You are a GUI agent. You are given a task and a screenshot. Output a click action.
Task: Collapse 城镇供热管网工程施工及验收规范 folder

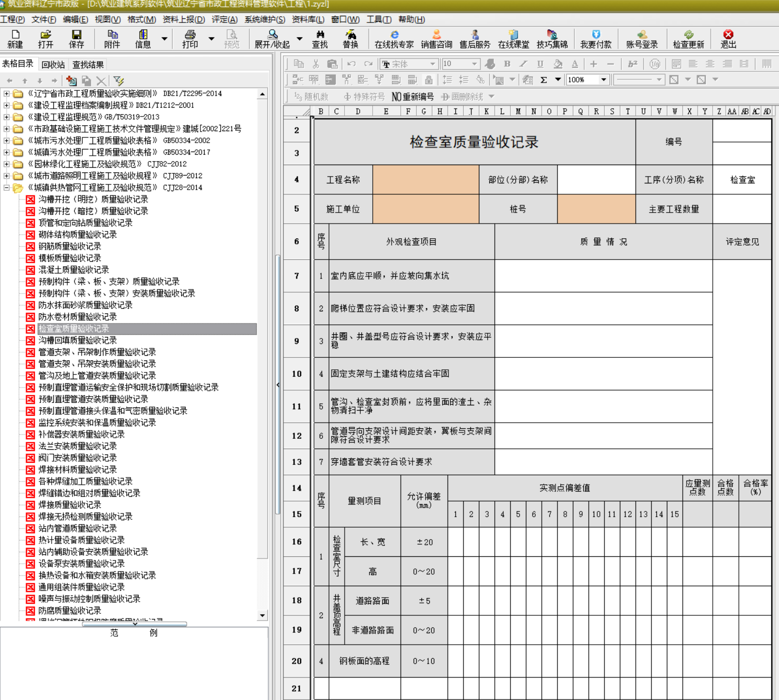[x=6, y=188]
